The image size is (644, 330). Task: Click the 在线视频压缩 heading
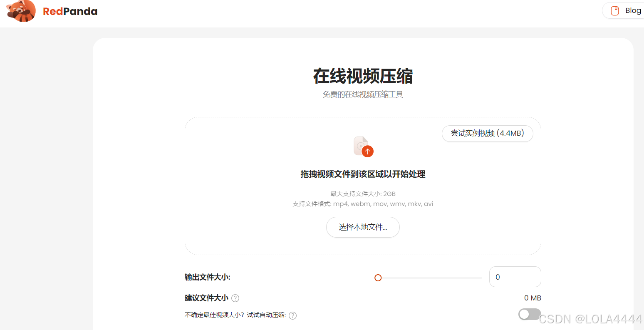[363, 76]
